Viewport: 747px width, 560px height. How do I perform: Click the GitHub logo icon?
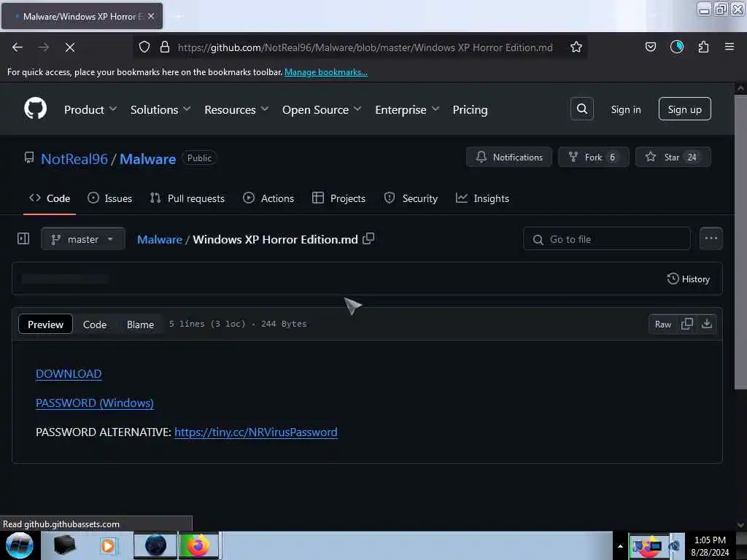(35, 109)
